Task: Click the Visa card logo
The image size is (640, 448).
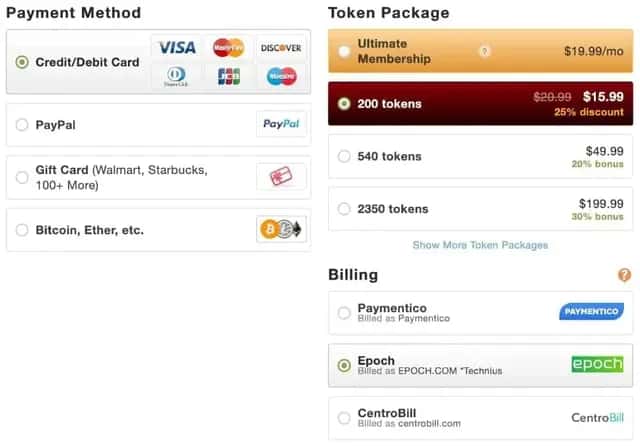Action: click(176, 47)
